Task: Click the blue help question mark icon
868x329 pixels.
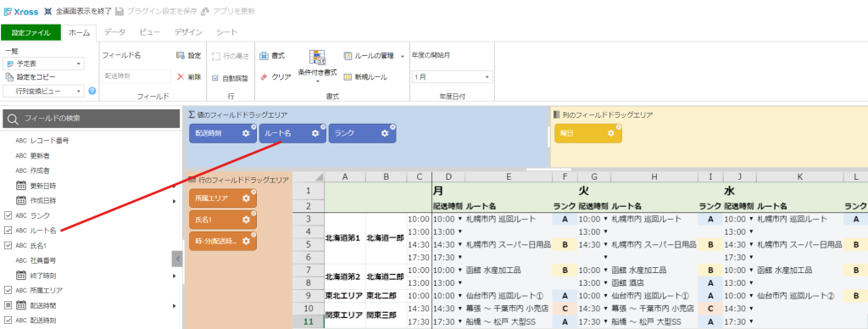Action: click(x=92, y=91)
